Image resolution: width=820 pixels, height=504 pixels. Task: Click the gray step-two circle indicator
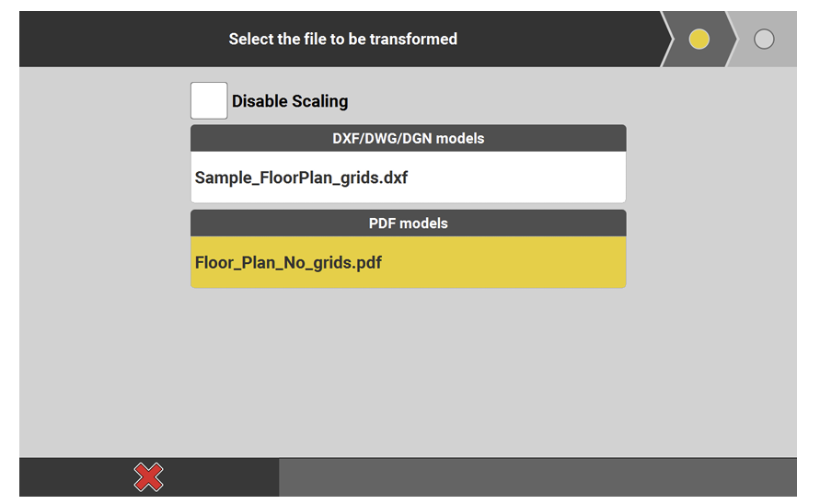(x=764, y=40)
